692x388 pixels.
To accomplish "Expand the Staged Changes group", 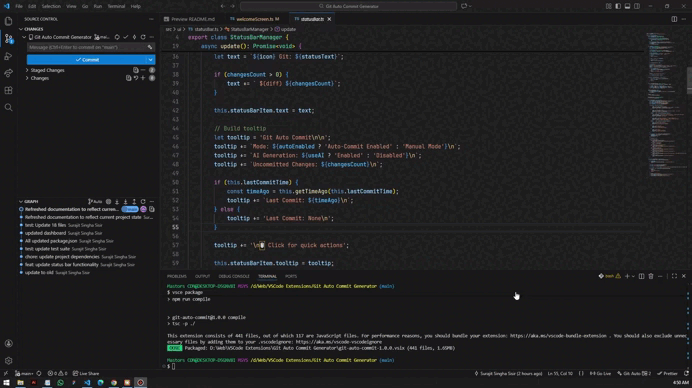I will click(27, 70).
